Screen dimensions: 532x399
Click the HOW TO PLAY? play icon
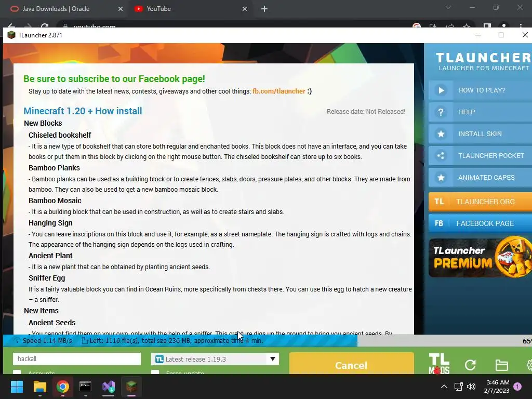(441, 90)
